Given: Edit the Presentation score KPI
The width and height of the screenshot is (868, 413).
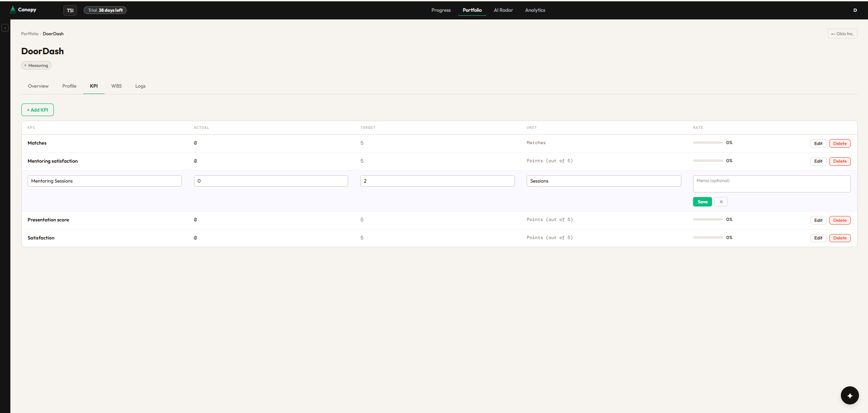Looking at the screenshot, I should tap(818, 221).
